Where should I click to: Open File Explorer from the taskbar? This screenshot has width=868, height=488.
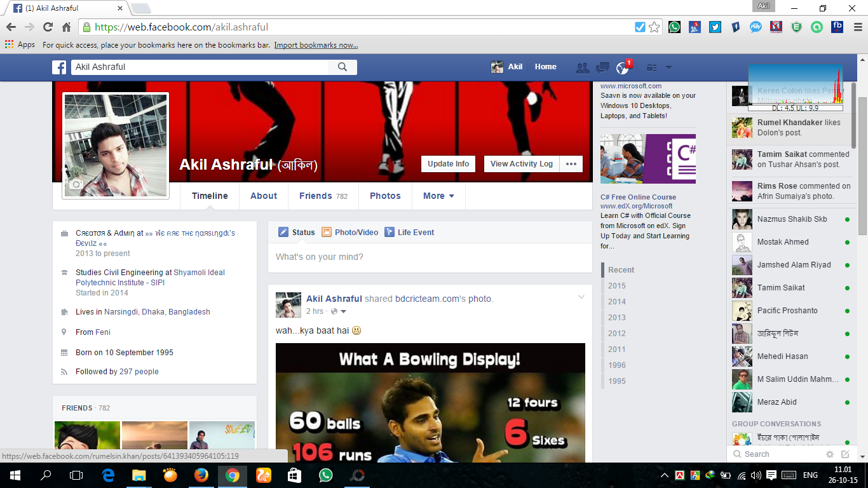[x=139, y=475]
